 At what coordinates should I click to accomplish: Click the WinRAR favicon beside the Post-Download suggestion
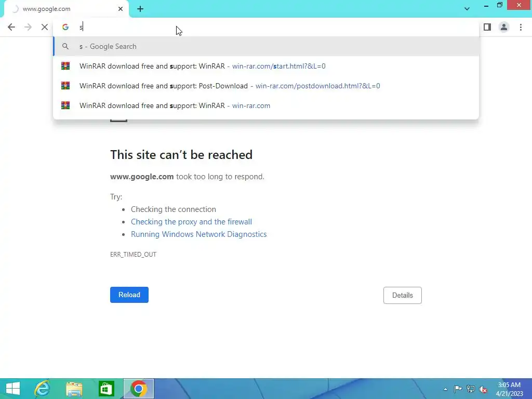65,86
